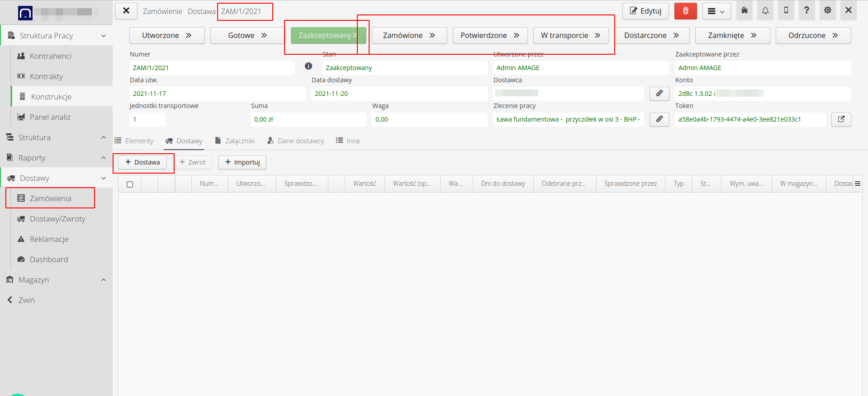868x396 pixels.
Task: Set order status to Zamówione
Action: pos(409,35)
